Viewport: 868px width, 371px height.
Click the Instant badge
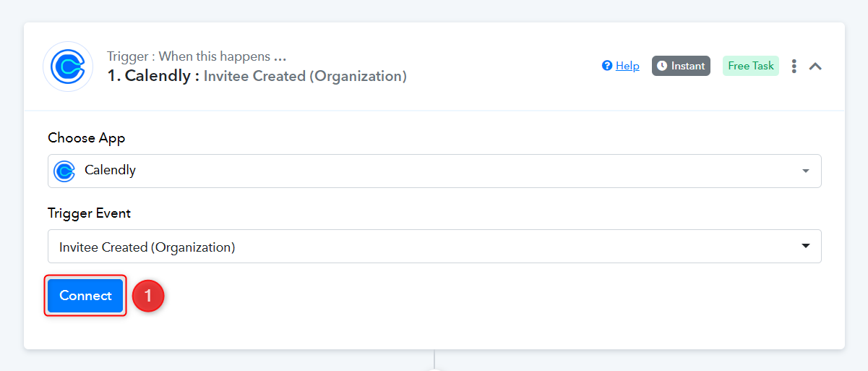coord(681,66)
